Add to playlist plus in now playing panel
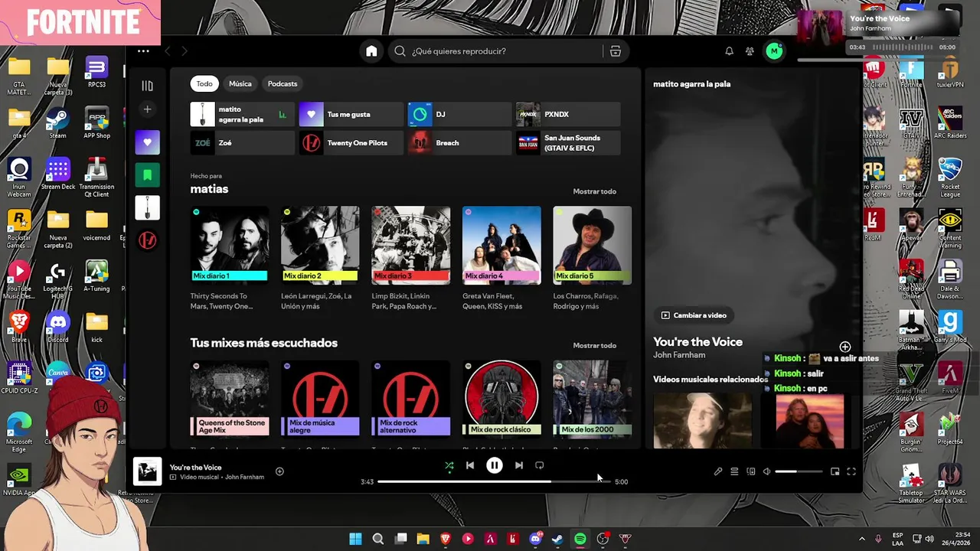This screenshot has height=551, width=980. [844, 347]
